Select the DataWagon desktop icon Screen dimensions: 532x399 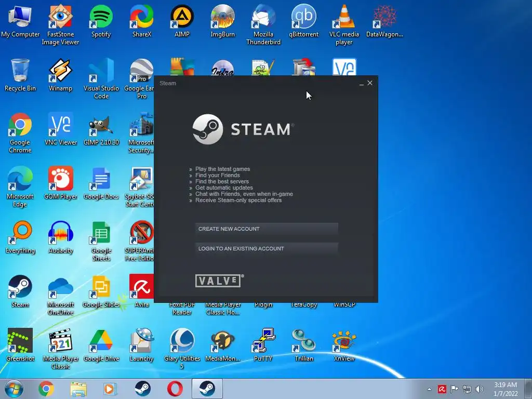[x=385, y=21]
